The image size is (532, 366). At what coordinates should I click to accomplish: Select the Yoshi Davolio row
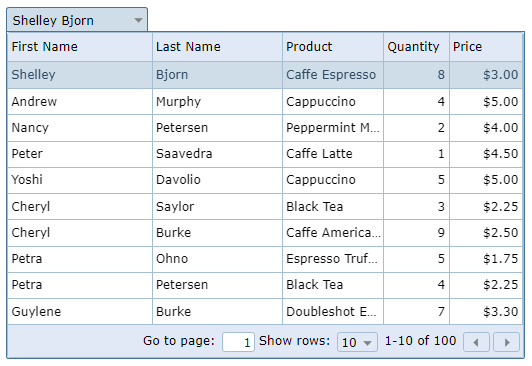click(265, 180)
